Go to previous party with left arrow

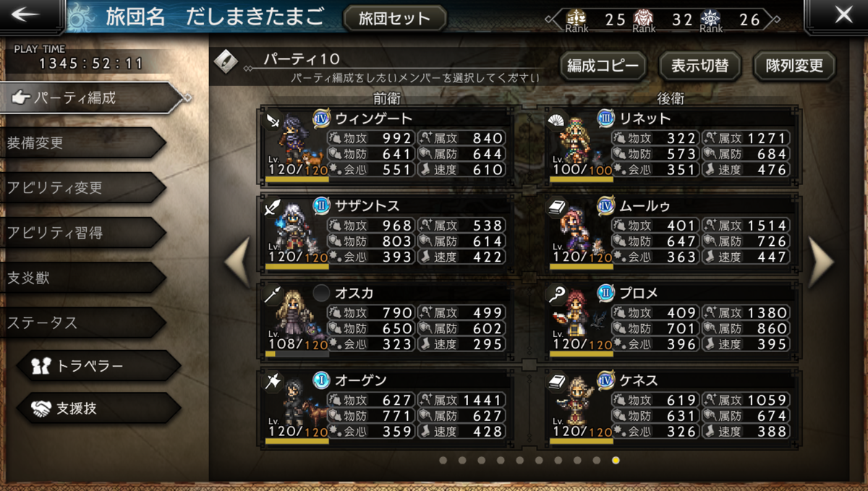pyautogui.click(x=237, y=260)
